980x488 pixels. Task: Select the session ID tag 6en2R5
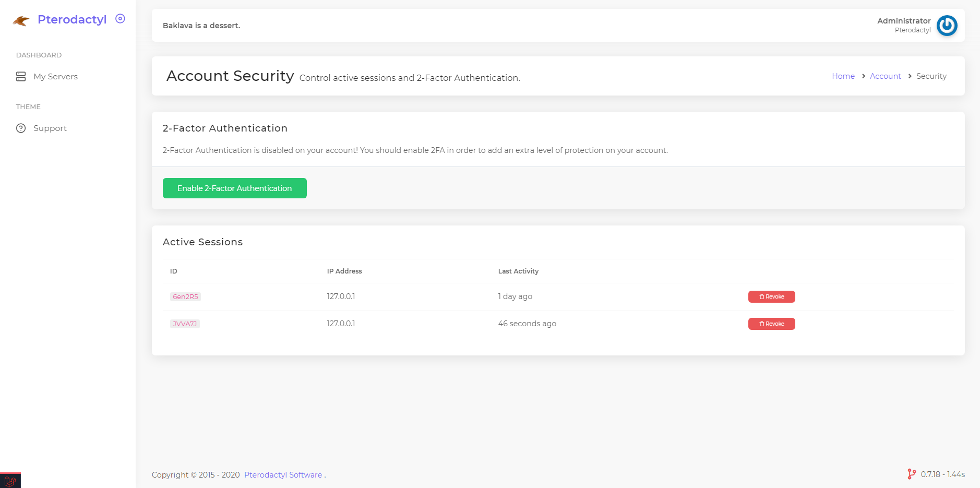(185, 297)
